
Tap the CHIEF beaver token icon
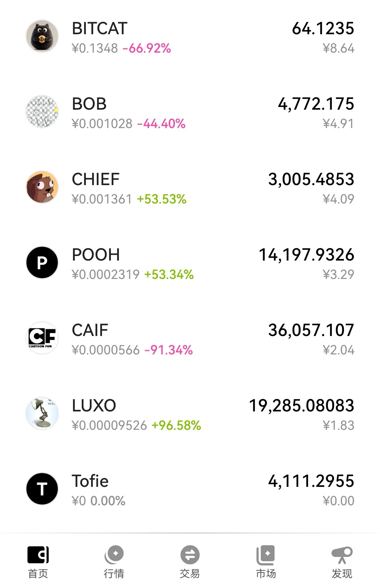[42, 187]
